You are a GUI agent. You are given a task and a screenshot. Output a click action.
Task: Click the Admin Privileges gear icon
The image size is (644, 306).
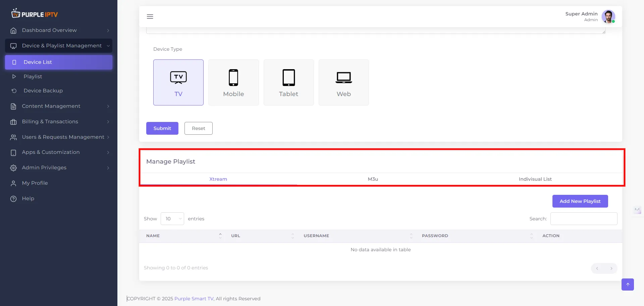pyautogui.click(x=13, y=168)
